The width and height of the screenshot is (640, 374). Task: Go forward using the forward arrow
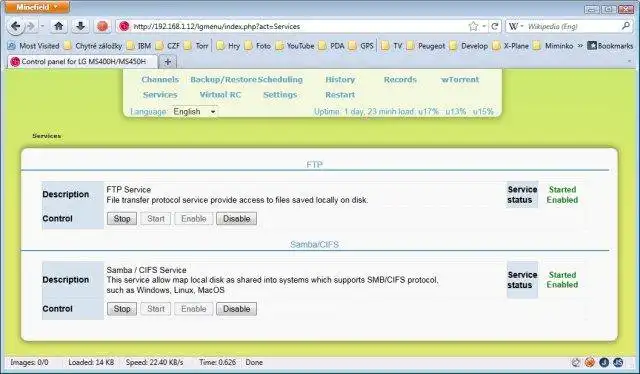coord(31,27)
